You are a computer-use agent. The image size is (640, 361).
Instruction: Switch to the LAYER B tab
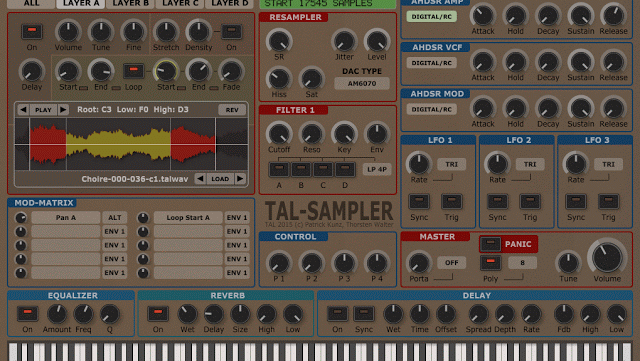[131, 4]
